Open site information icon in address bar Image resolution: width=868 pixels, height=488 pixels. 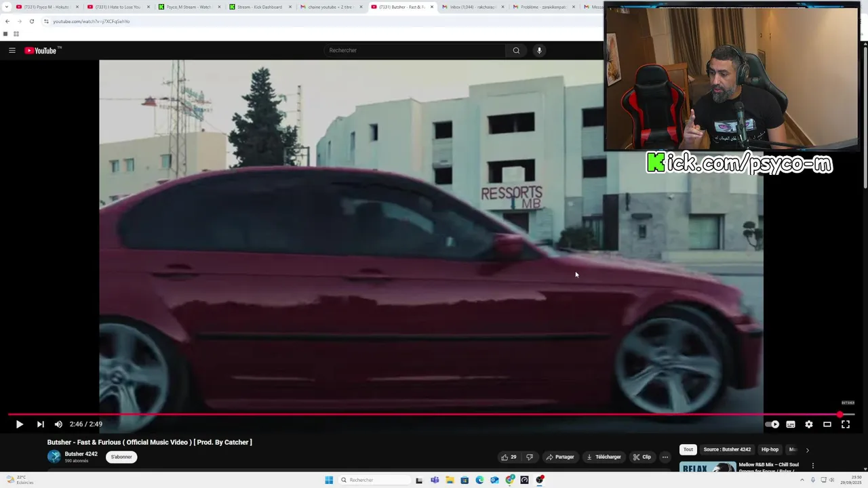46,22
